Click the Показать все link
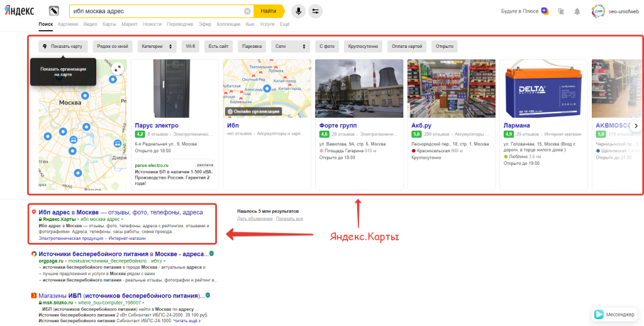Screen dimensions: 644x326 [x=289, y=219]
